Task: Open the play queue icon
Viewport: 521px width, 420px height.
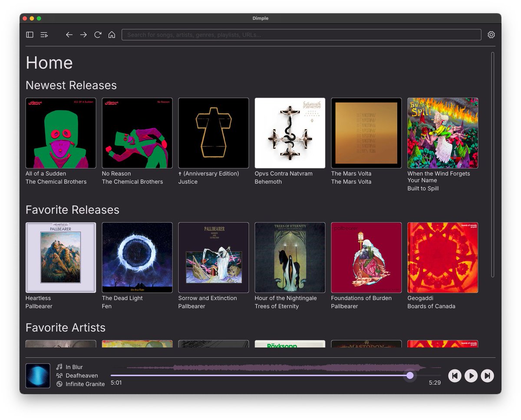Action: tap(44, 35)
